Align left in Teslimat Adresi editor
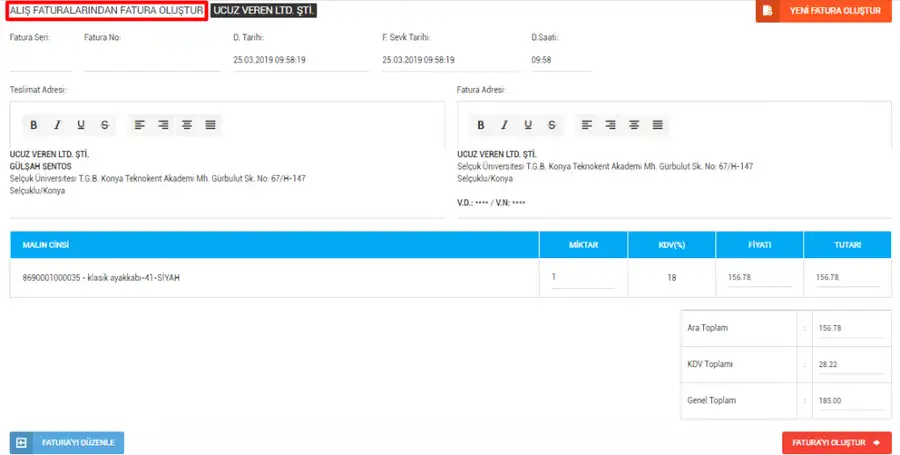The image size is (900, 455). (139, 125)
